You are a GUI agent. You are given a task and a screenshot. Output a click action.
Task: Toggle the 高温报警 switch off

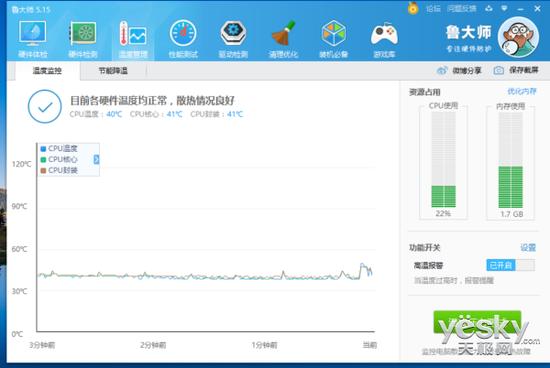click(511, 265)
